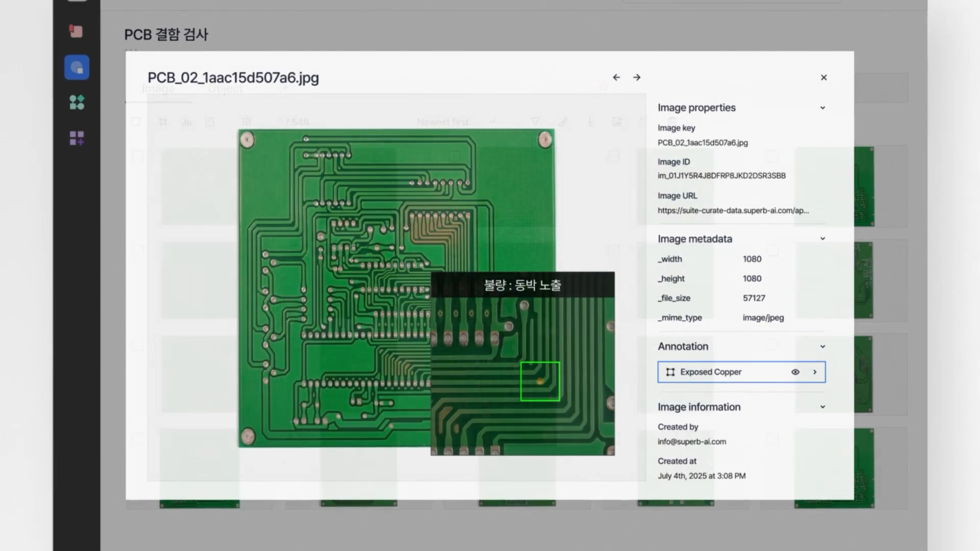The height and width of the screenshot is (551, 980).
Task: Click the bounding box icon beside Exposed Copper
Action: tap(670, 372)
